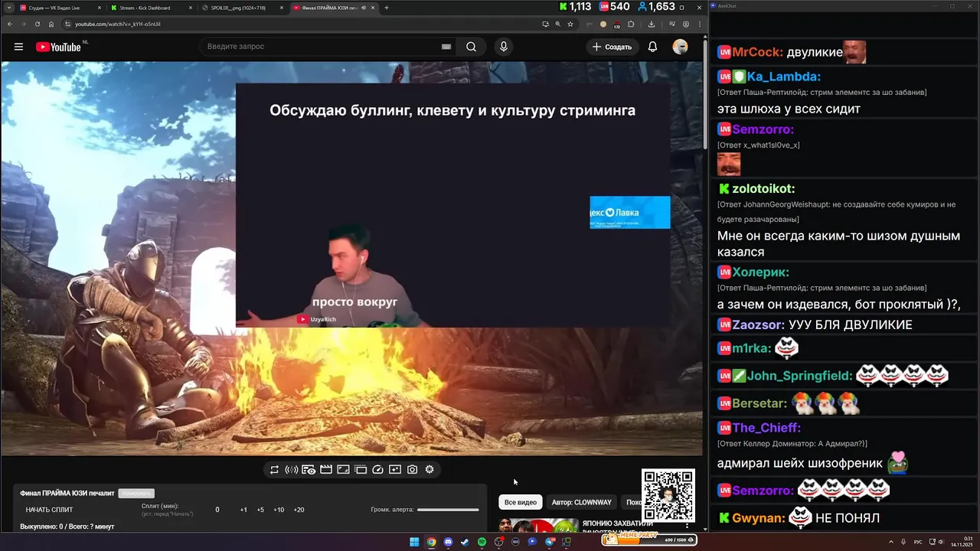Open the on-screen keyboard icon in search box
This screenshot has width=980, height=551.
tap(446, 47)
